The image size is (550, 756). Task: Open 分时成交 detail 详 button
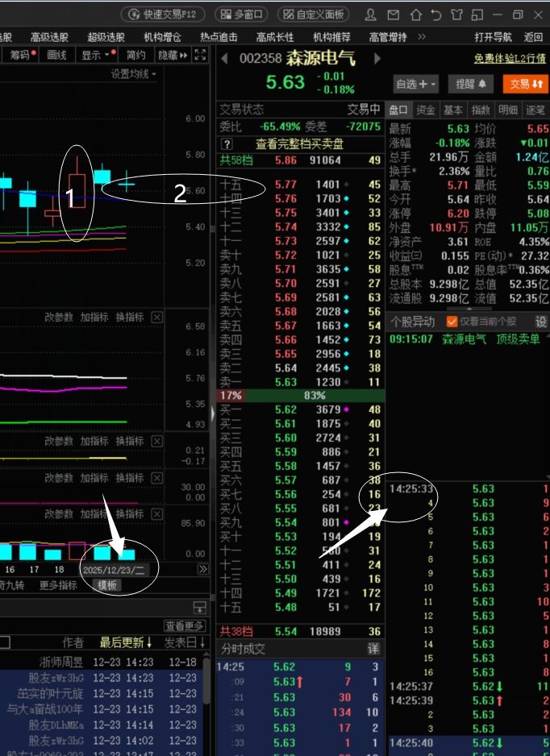click(373, 649)
